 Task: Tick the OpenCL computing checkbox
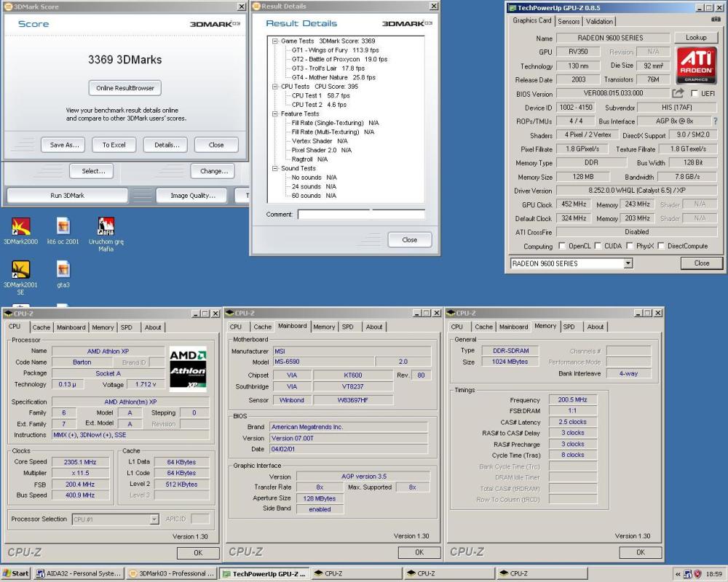point(562,246)
